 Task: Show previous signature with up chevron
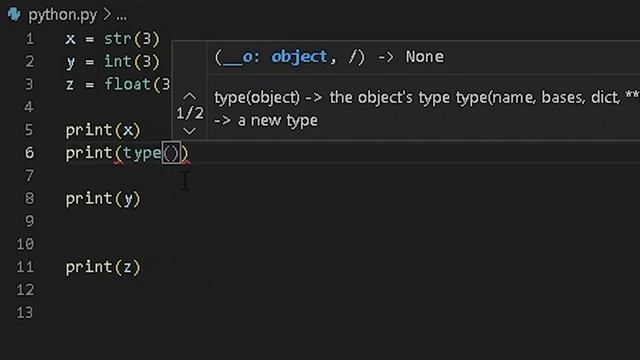[189, 96]
